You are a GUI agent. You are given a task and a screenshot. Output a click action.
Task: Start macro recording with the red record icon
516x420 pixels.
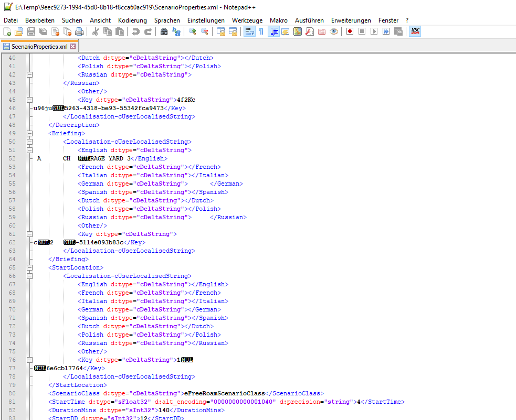[350, 31]
